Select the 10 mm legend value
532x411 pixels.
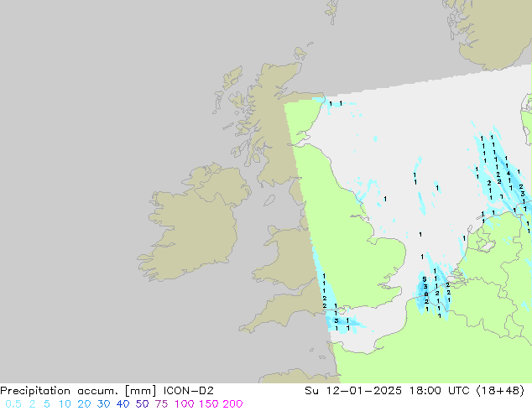coord(65,404)
